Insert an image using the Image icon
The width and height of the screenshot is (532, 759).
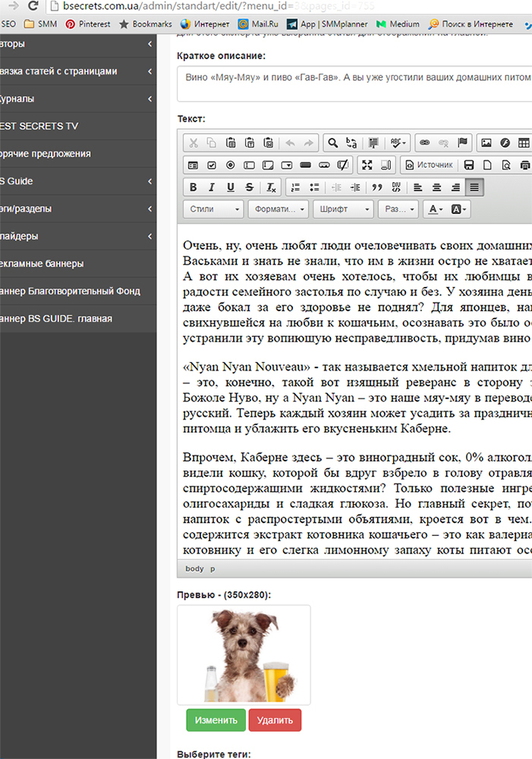click(486, 143)
